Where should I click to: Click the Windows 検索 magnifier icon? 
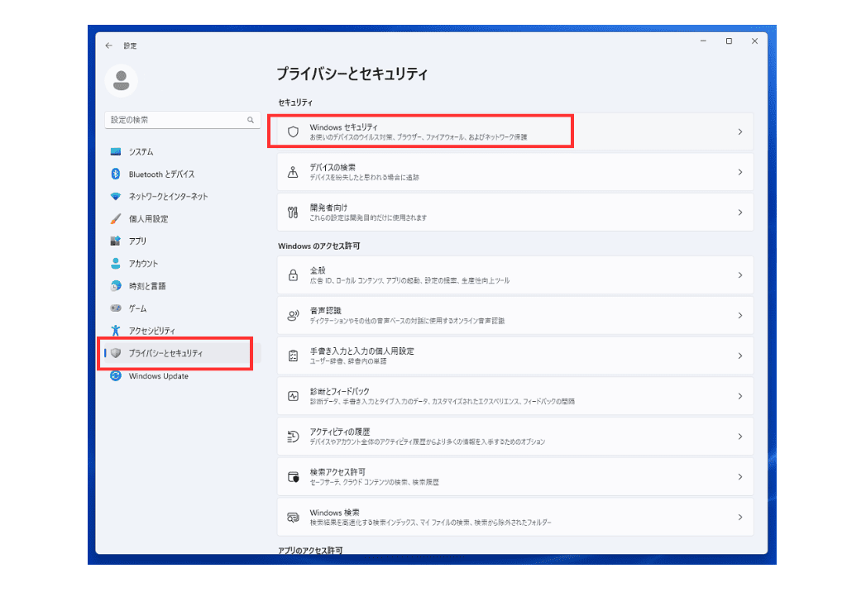click(x=293, y=517)
